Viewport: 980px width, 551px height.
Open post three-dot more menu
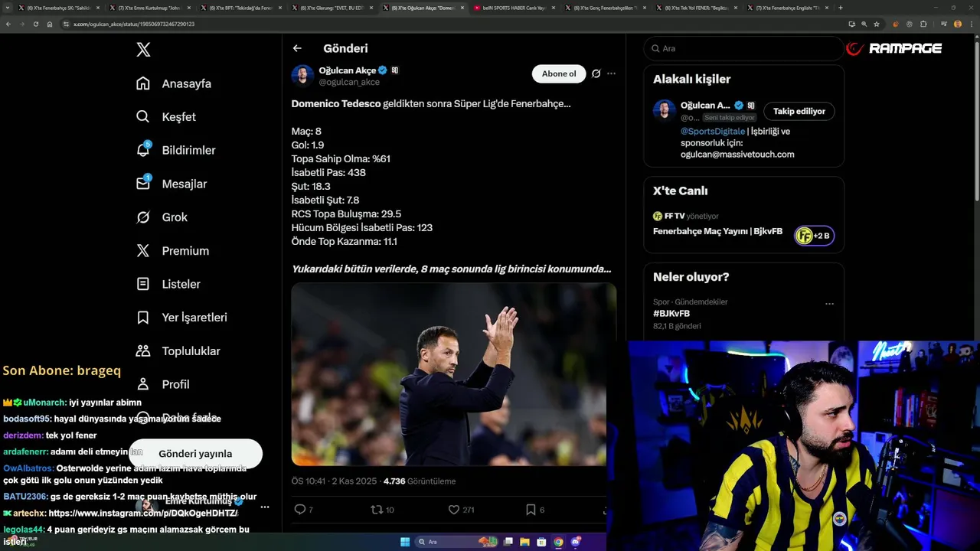click(611, 73)
